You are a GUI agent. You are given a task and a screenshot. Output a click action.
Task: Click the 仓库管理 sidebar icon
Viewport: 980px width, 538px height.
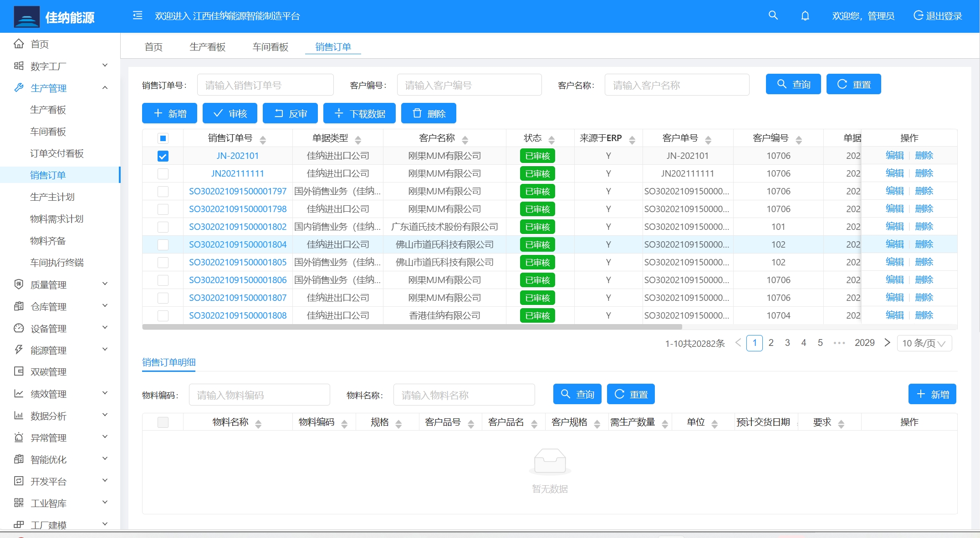click(x=19, y=306)
